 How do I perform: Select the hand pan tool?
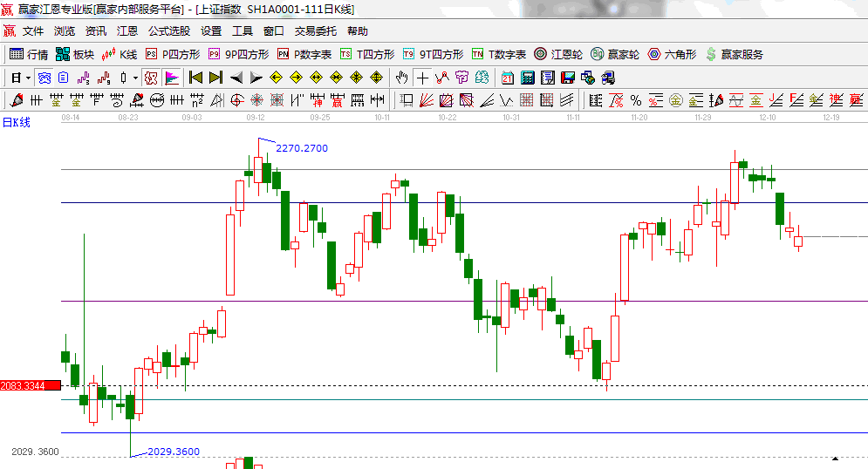(x=402, y=78)
